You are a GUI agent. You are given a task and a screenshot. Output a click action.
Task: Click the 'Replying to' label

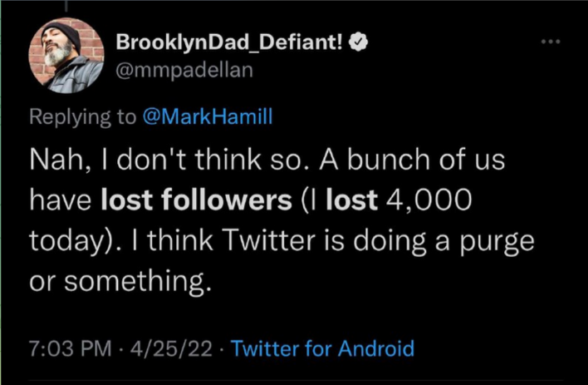(x=82, y=117)
